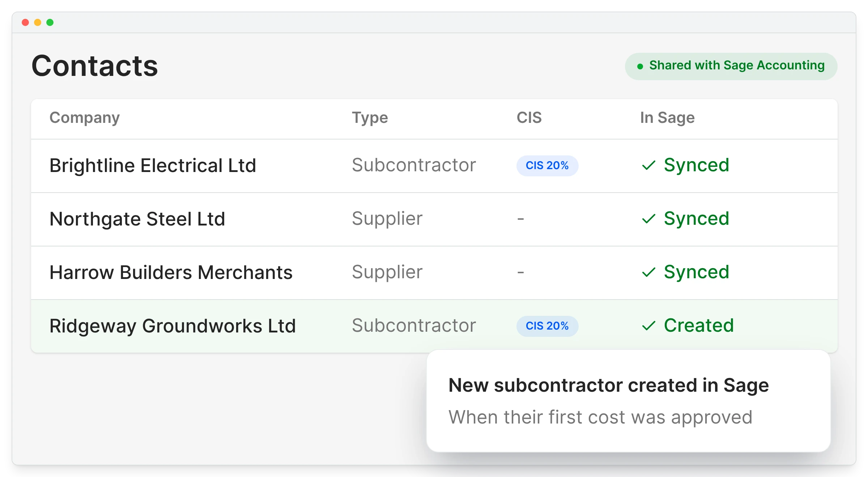Open Ridgeway Groundworks Ltd contact
Screen dimensions: 868x477
pyautogui.click(x=173, y=326)
